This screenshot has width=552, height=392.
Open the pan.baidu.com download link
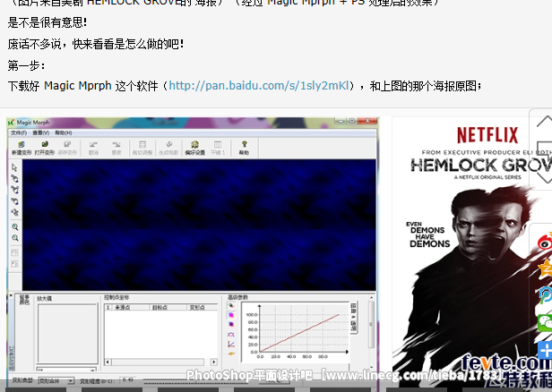258,86
